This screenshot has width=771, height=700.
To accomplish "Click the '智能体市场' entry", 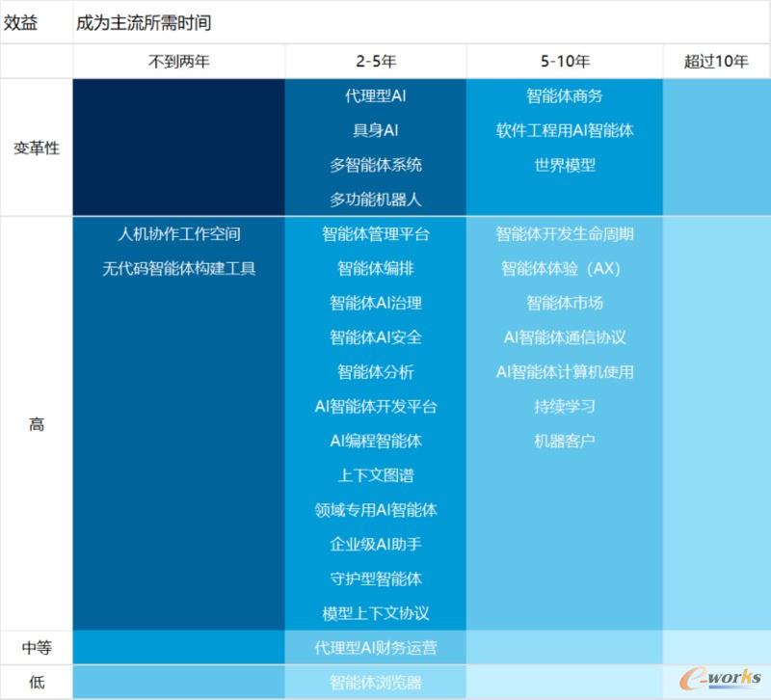I will tap(565, 303).
